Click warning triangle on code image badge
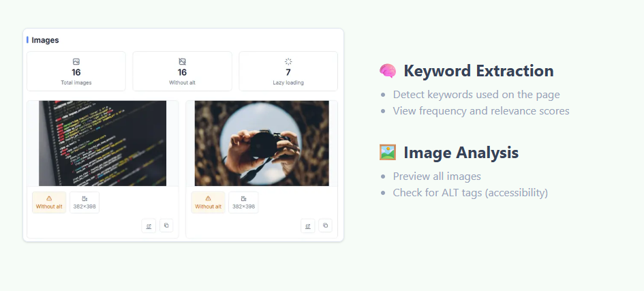This screenshot has height=291, width=644. pyautogui.click(x=49, y=198)
